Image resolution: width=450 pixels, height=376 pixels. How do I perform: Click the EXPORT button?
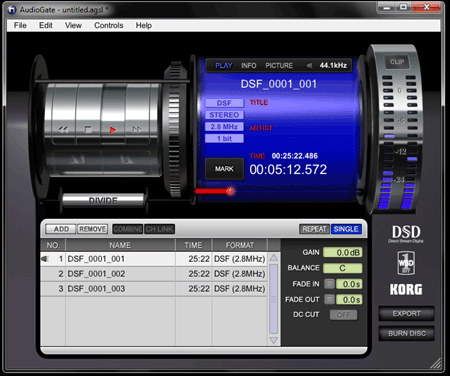click(406, 314)
